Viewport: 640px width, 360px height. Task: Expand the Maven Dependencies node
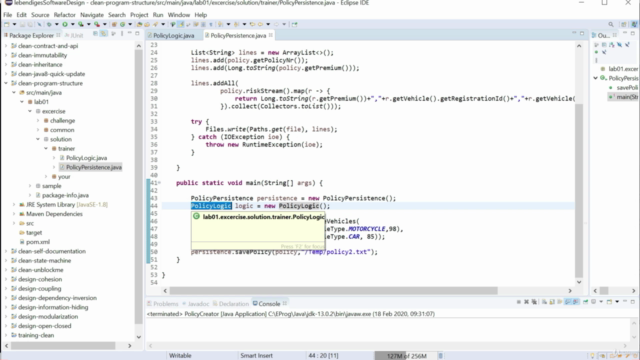[x=14, y=214]
